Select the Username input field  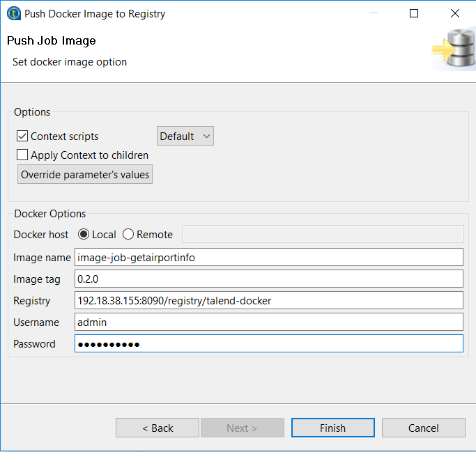(x=268, y=322)
